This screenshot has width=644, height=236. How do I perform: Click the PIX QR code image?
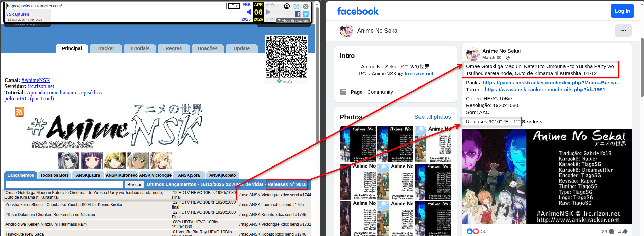click(286, 59)
